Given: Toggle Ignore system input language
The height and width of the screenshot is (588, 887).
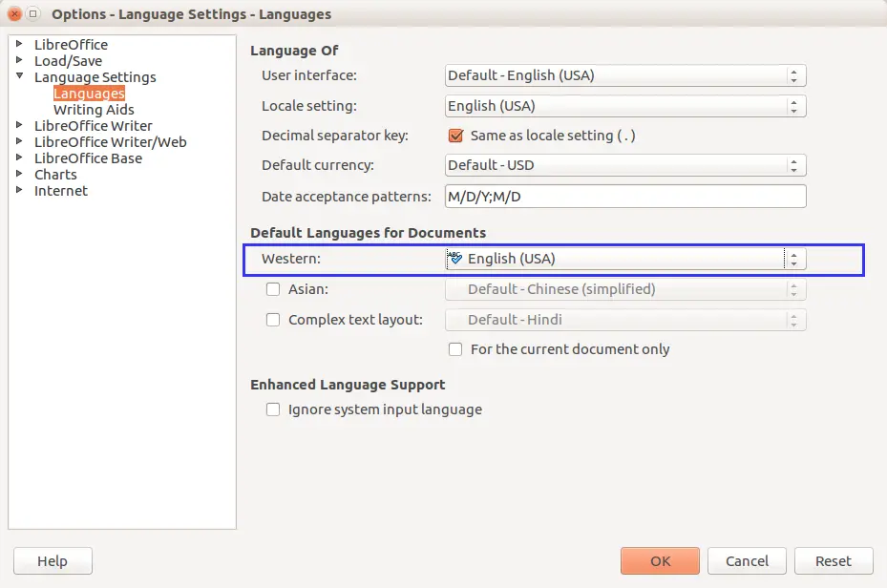Looking at the screenshot, I should pyautogui.click(x=273, y=409).
